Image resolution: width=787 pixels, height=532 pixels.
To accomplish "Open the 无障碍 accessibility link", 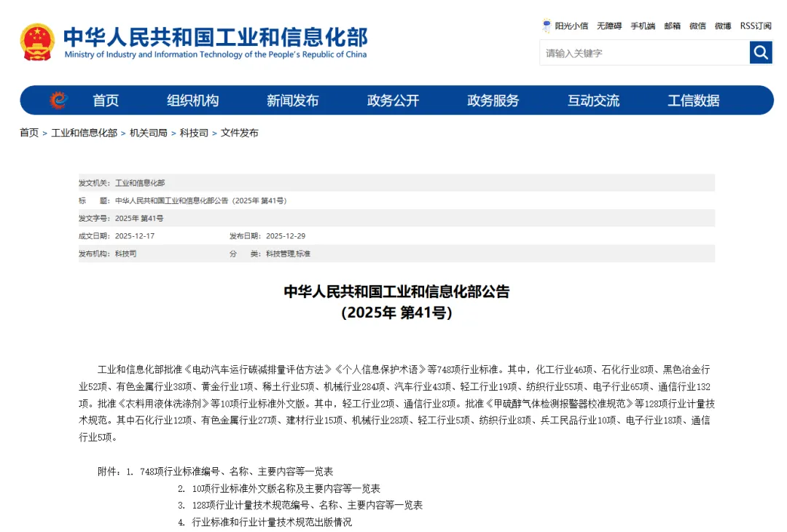I will click(x=608, y=26).
